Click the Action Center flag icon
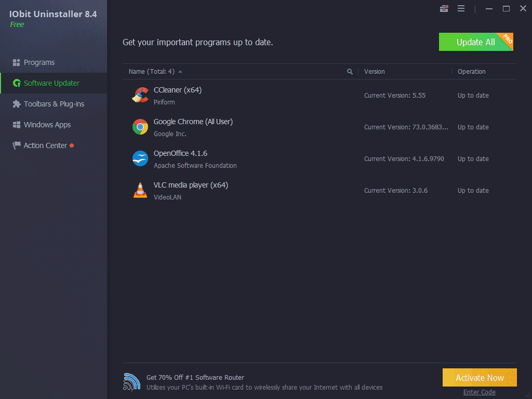Image resolution: width=532 pixels, height=399 pixels. pyautogui.click(x=16, y=145)
